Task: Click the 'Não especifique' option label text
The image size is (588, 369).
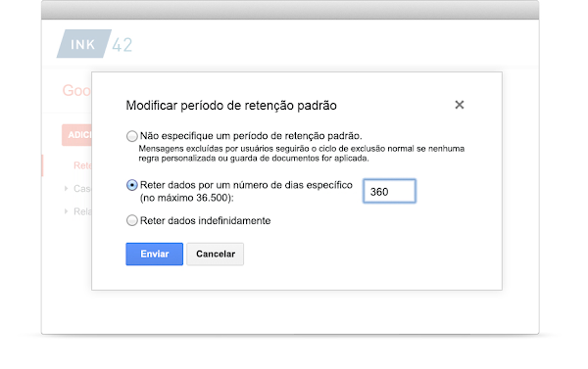Action: (x=251, y=136)
